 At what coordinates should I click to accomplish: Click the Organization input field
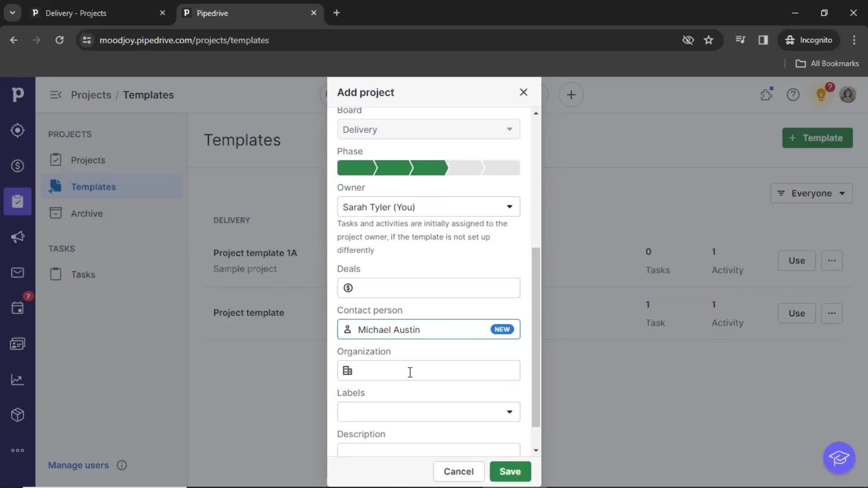point(428,370)
